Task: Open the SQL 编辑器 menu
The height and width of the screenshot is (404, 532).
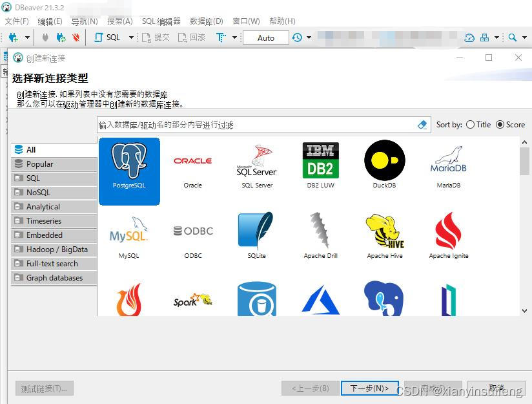Action: click(161, 21)
